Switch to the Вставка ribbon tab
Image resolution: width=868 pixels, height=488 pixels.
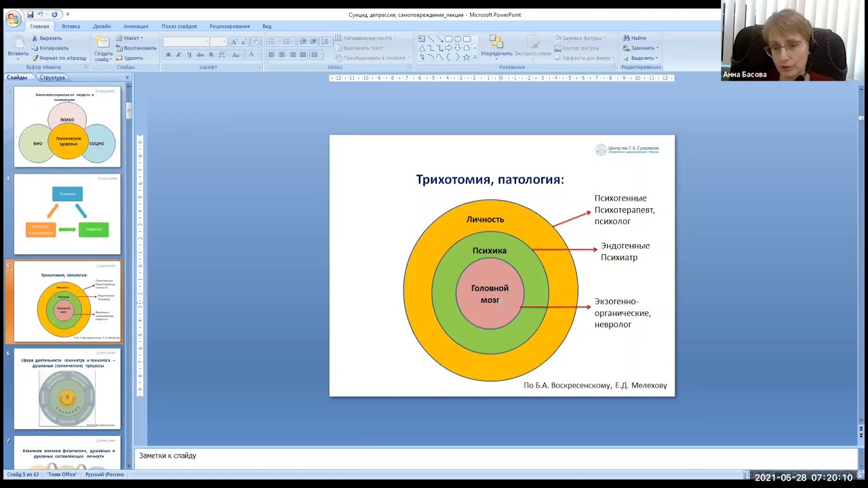pos(71,26)
